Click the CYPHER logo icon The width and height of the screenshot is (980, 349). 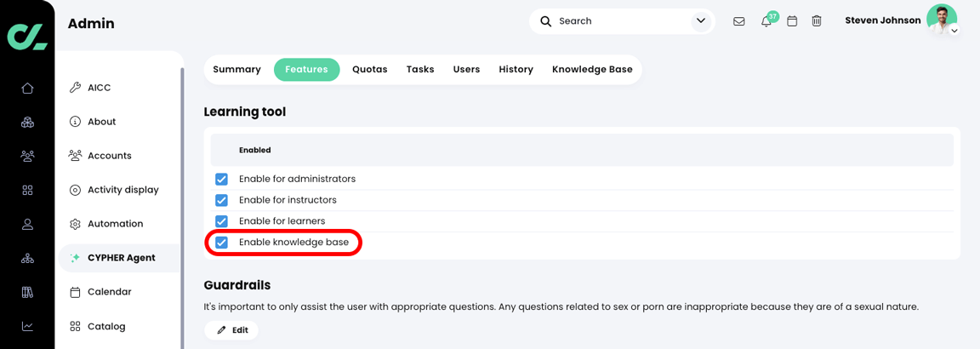click(x=27, y=36)
